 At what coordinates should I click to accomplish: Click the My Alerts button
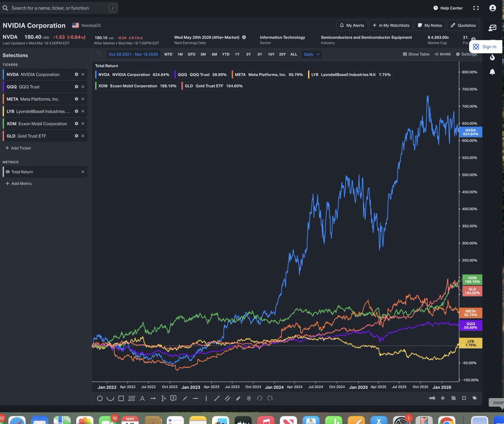[x=352, y=25]
